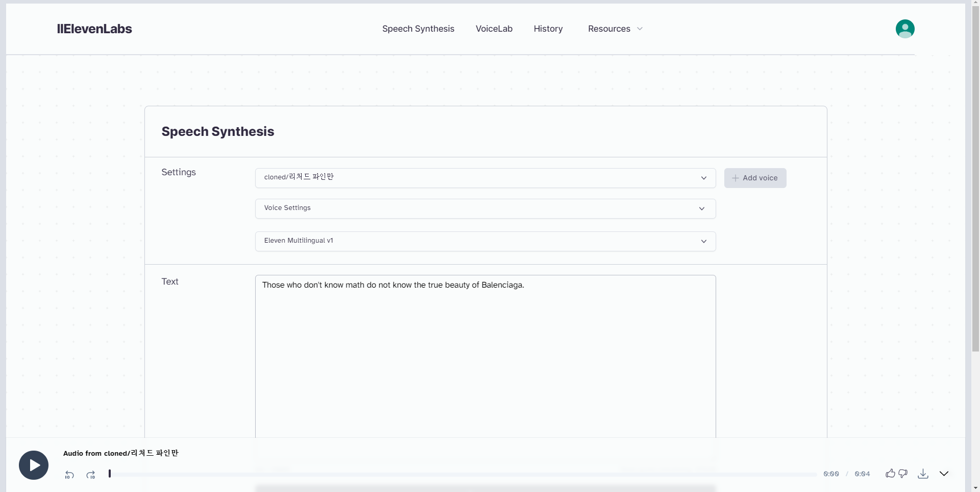Screen dimensions: 980x492
Task: Expand Voice Settings section
Action: tap(485, 208)
